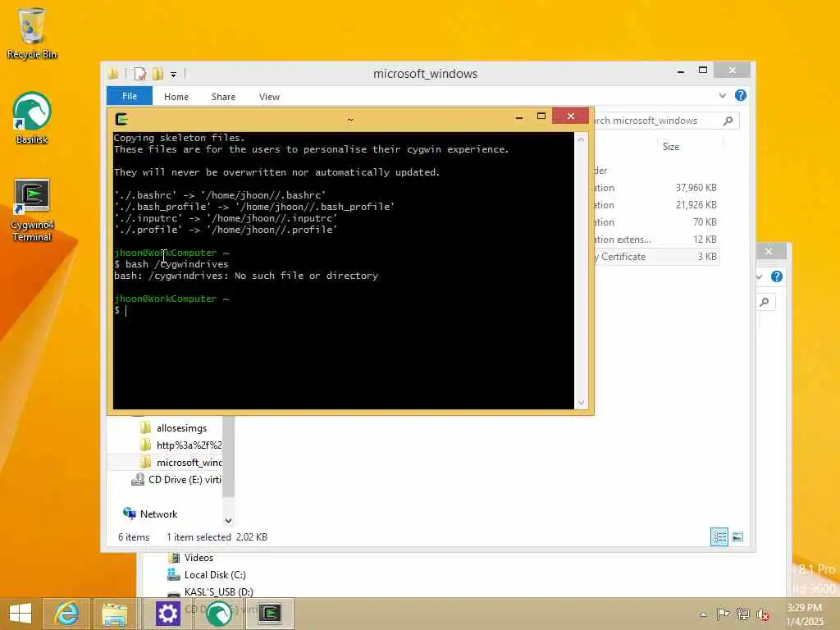Expand the ribbon with the chevron arrow
The height and width of the screenshot is (630, 840).
click(x=723, y=95)
